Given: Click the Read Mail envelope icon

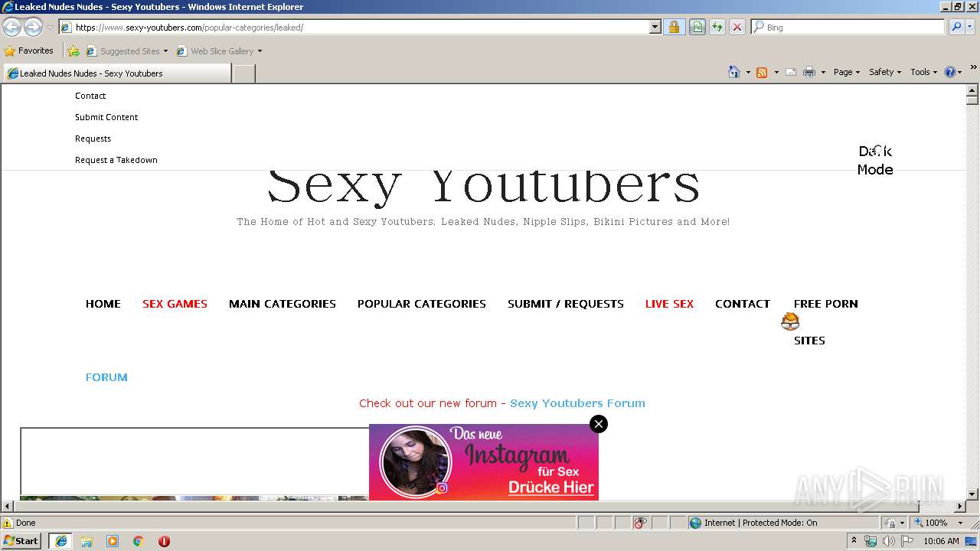Looking at the screenshot, I should click(791, 72).
